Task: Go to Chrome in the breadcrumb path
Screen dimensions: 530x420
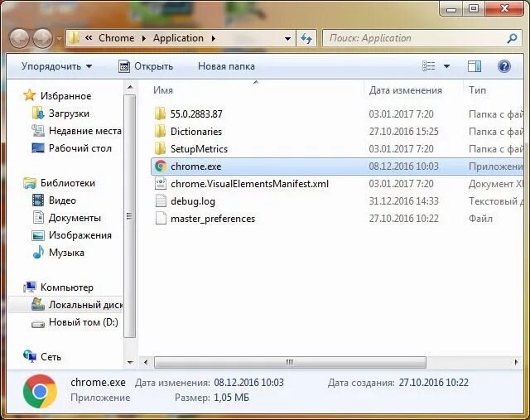Action: (117, 38)
